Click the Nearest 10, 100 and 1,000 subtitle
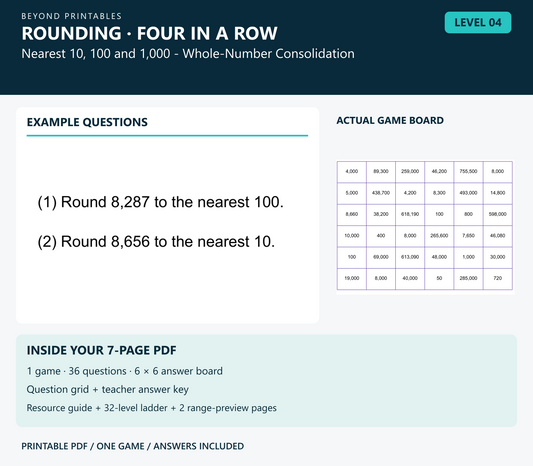This screenshot has height=466, width=533. [x=188, y=54]
